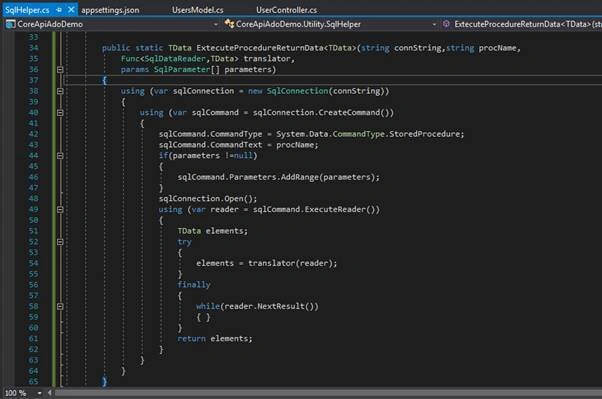Click StoredProcedure on line 42

tap(424, 134)
